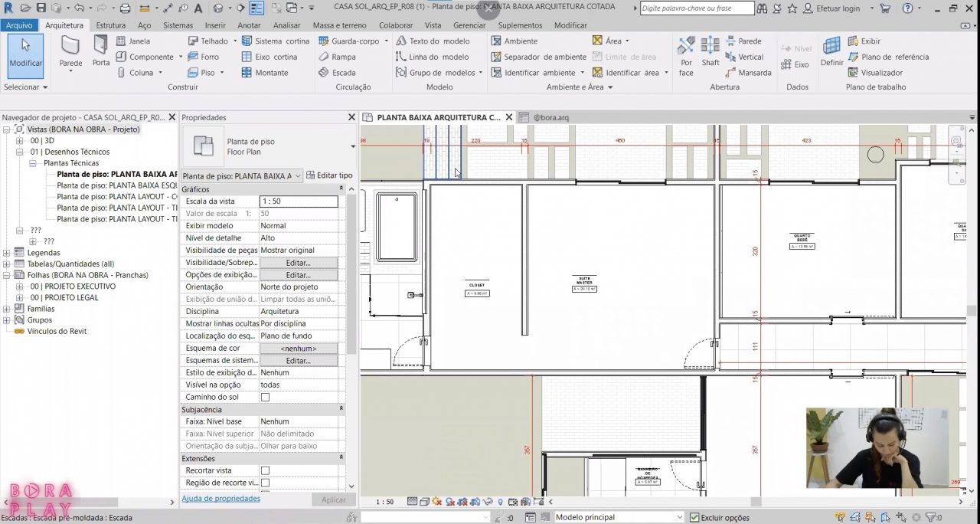Toggle Excluir opções in status bar
980x524 pixels.
click(x=693, y=518)
